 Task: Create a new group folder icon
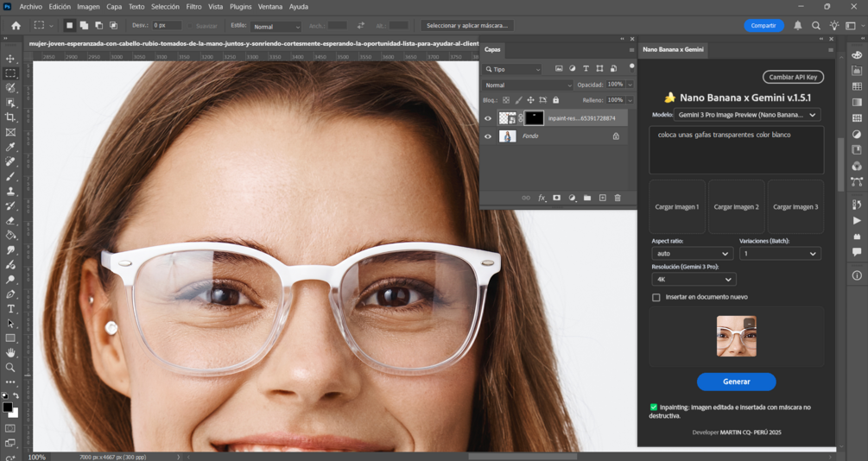pyautogui.click(x=587, y=198)
